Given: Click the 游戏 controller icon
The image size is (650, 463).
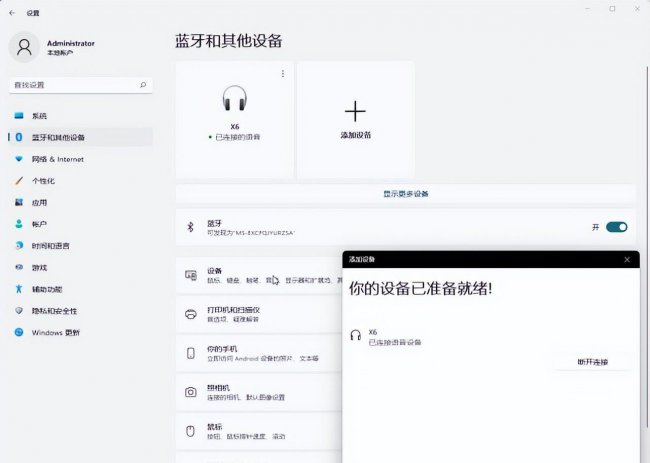Looking at the screenshot, I should point(19,267).
